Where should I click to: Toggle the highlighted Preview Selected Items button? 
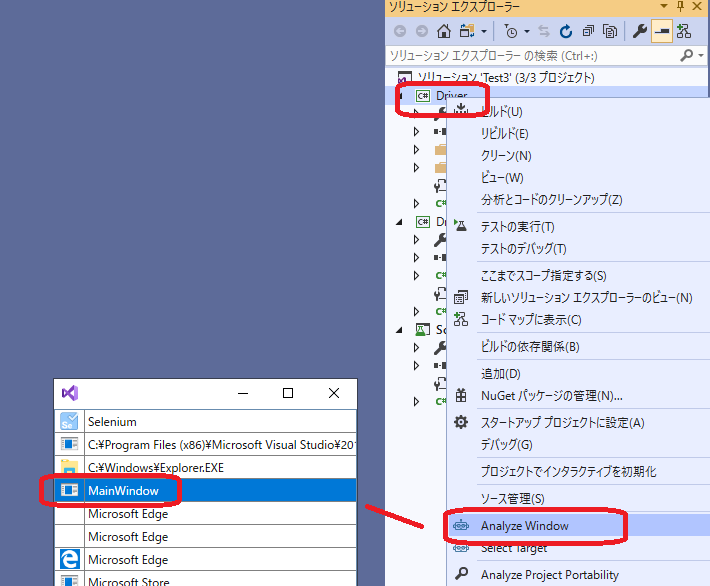tap(662, 31)
